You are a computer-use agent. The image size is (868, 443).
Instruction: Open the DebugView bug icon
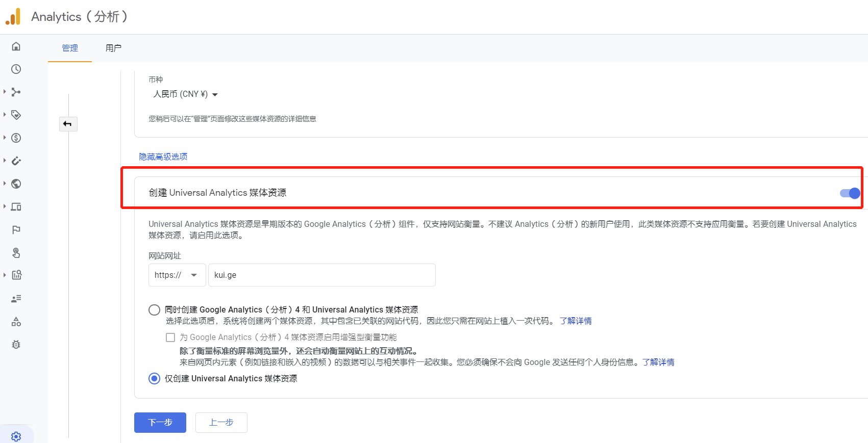coord(16,345)
